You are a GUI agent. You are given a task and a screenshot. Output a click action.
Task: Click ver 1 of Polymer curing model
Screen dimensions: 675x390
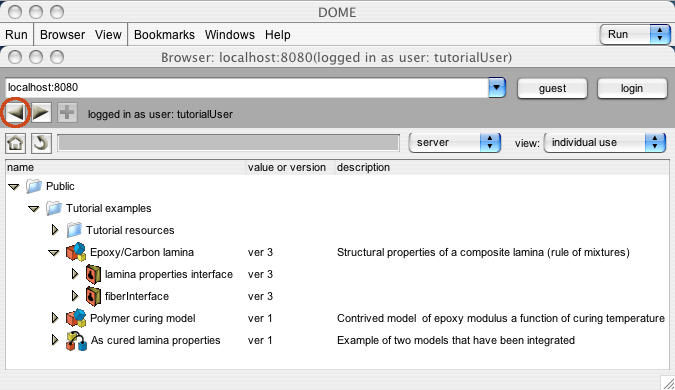pyautogui.click(x=260, y=318)
